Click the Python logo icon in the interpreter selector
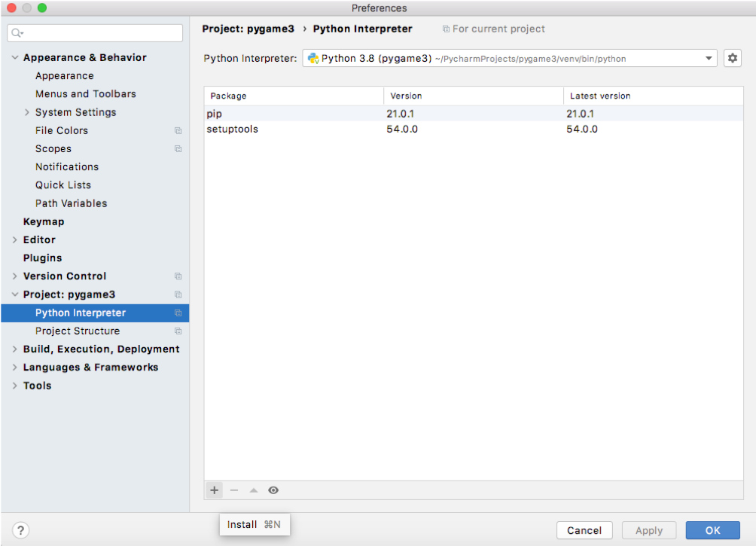The height and width of the screenshot is (546, 756). pyautogui.click(x=313, y=58)
